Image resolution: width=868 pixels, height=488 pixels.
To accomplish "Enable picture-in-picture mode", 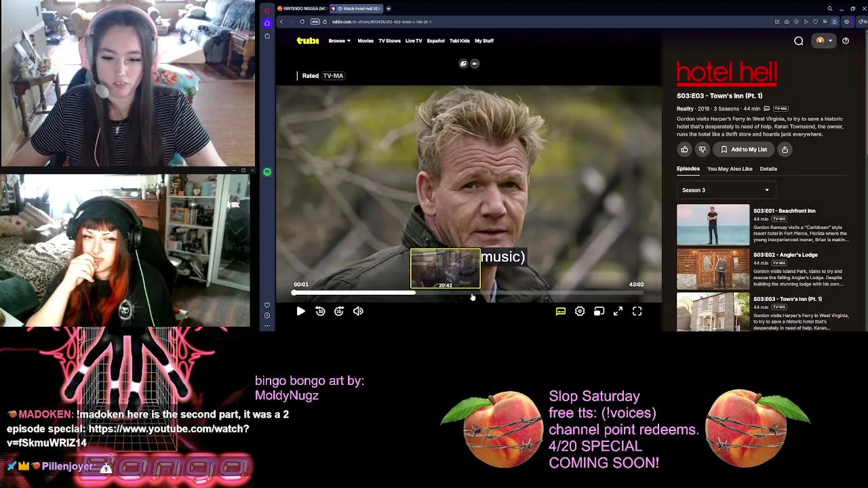I will point(599,311).
